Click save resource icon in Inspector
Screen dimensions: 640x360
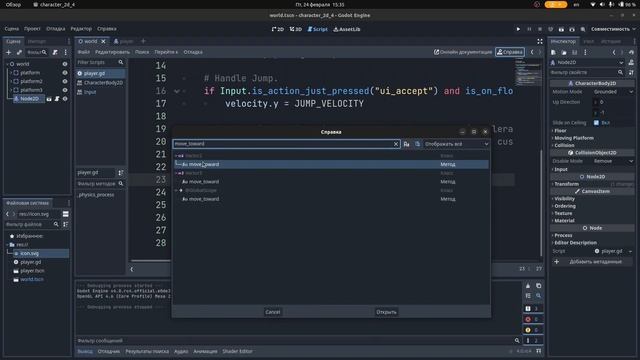pos(574,52)
